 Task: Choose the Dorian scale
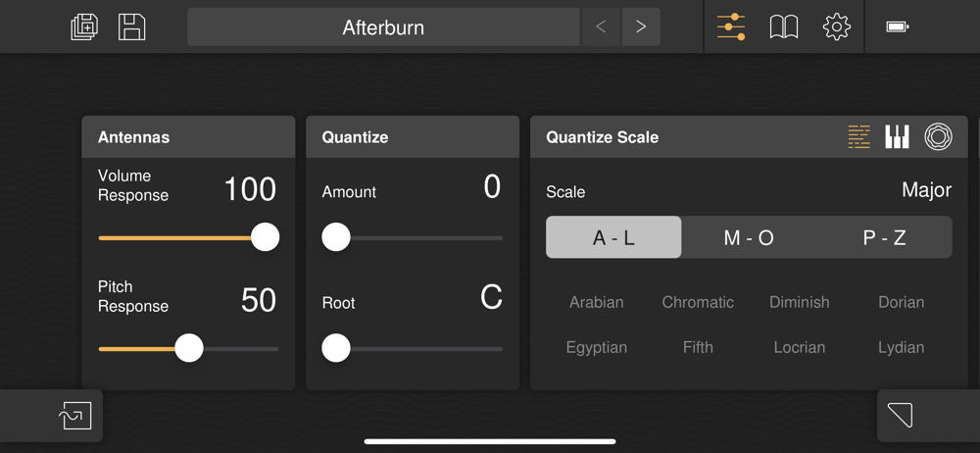[901, 302]
